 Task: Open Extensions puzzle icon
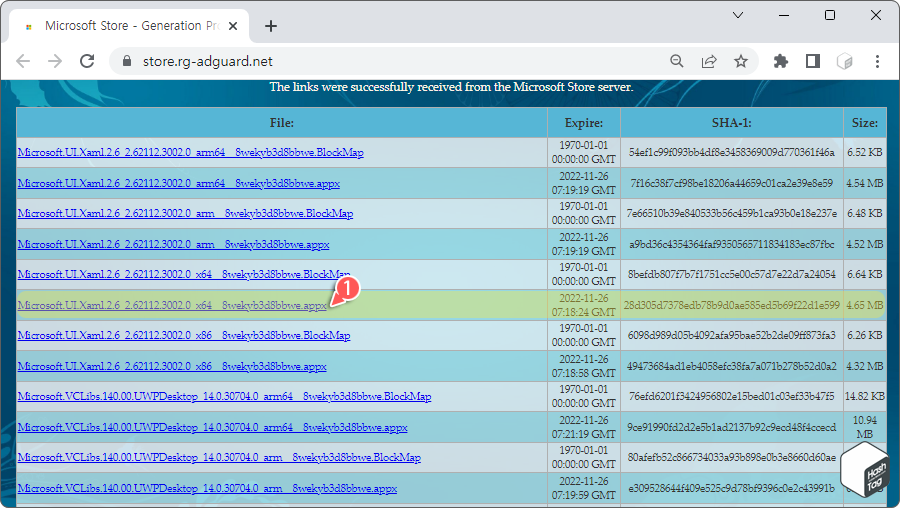[781, 61]
